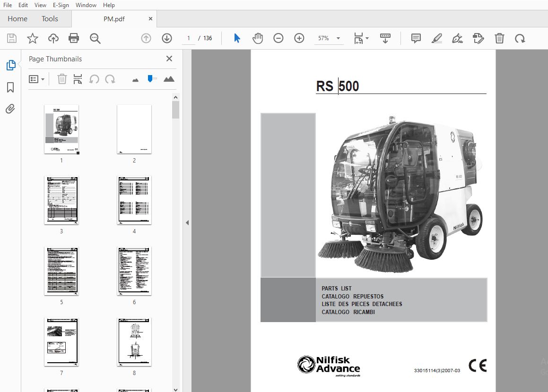Save the file with the floppy disk icon
Image resolution: width=548 pixels, height=392 pixels.
pos(11,38)
